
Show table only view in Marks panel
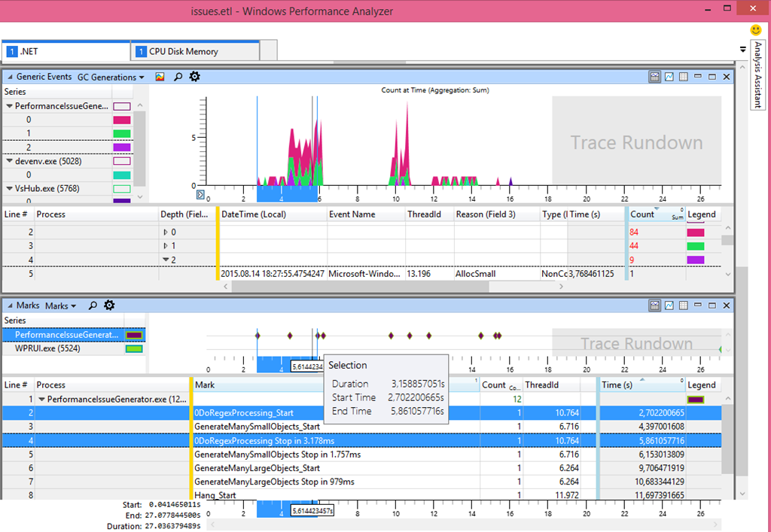tap(684, 306)
